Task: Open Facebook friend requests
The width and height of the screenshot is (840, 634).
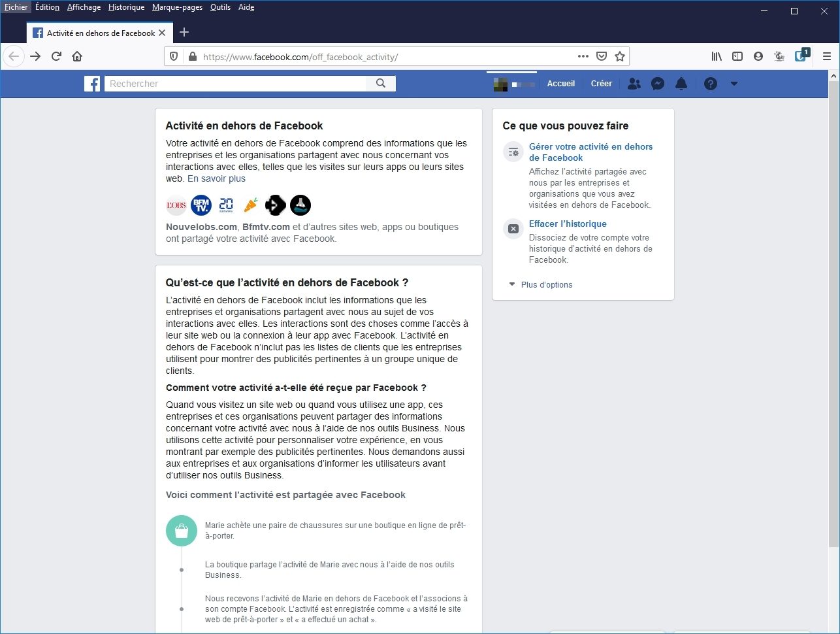Action: click(634, 84)
